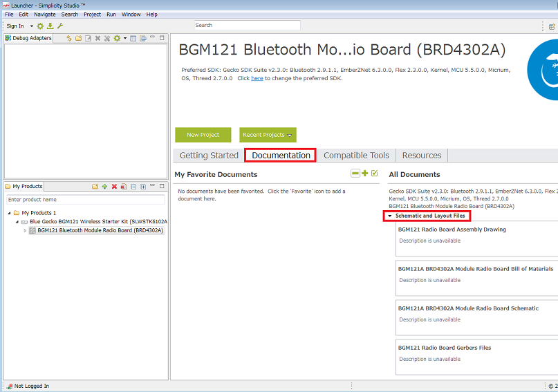Open the Search menu
Screen dimensions: 558x392
70,15
